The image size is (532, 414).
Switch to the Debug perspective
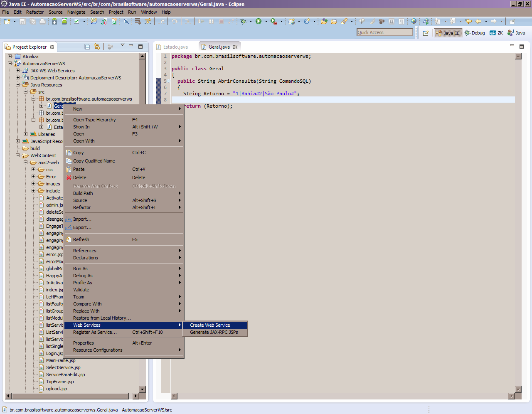pyautogui.click(x=475, y=33)
